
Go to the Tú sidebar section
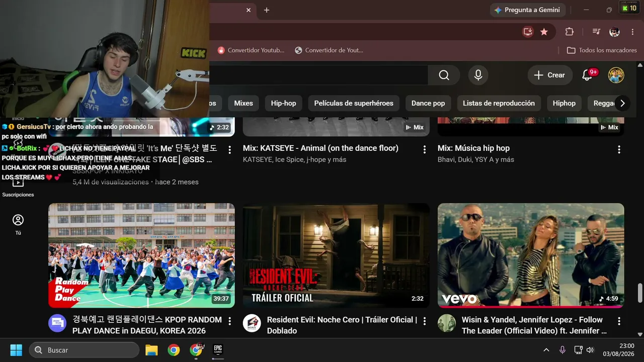(x=18, y=224)
